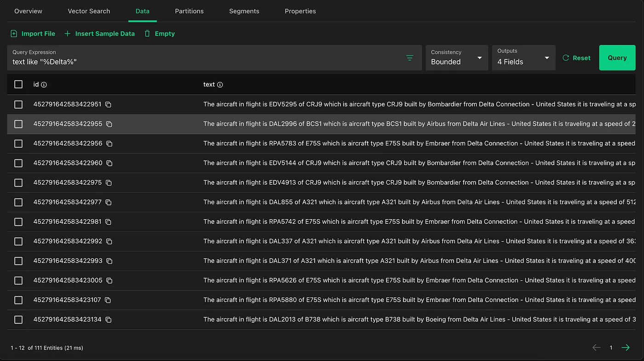Click info icon next to id column

(x=44, y=85)
